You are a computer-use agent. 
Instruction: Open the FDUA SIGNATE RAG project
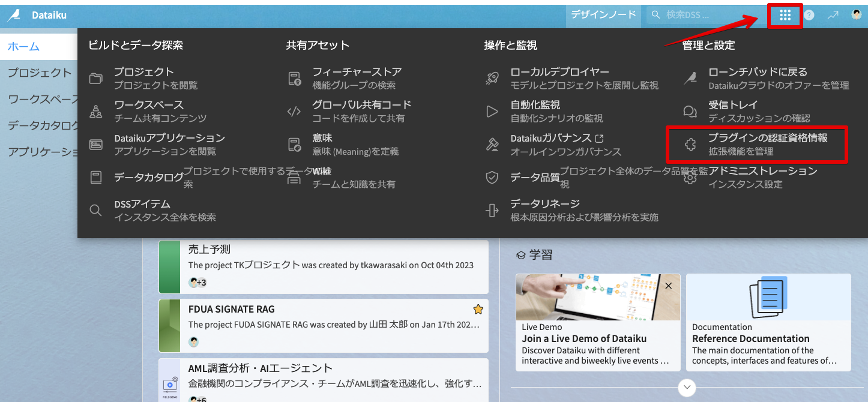(x=324, y=326)
